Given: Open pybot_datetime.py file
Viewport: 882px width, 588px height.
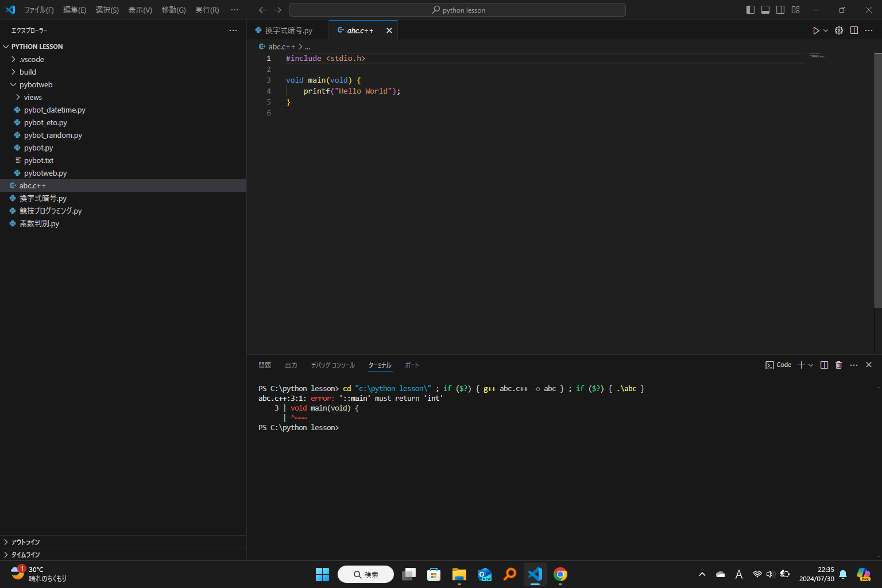Looking at the screenshot, I should point(123,110).
